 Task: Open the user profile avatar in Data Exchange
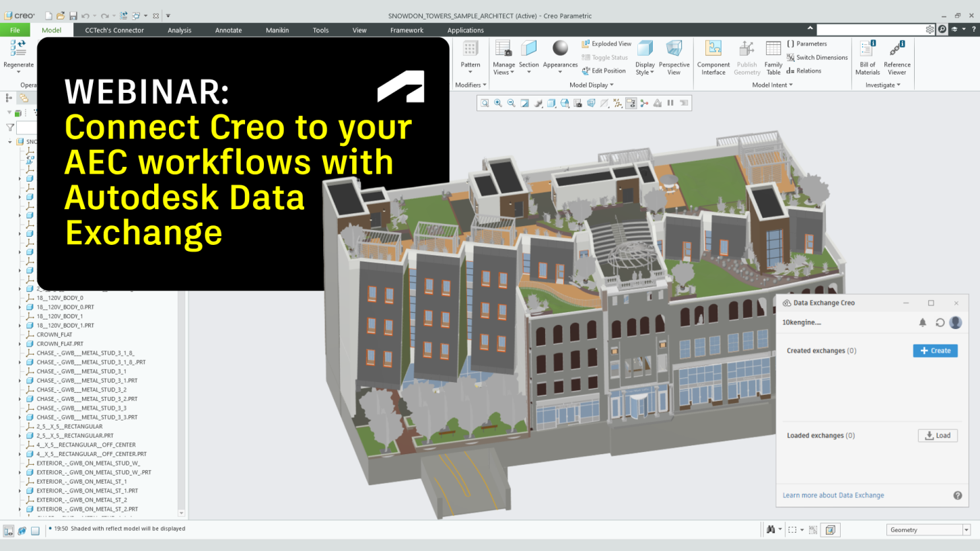click(x=955, y=323)
